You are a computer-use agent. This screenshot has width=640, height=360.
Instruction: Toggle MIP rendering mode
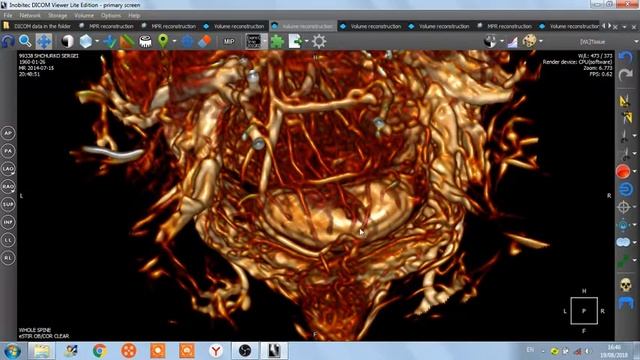point(229,41)
